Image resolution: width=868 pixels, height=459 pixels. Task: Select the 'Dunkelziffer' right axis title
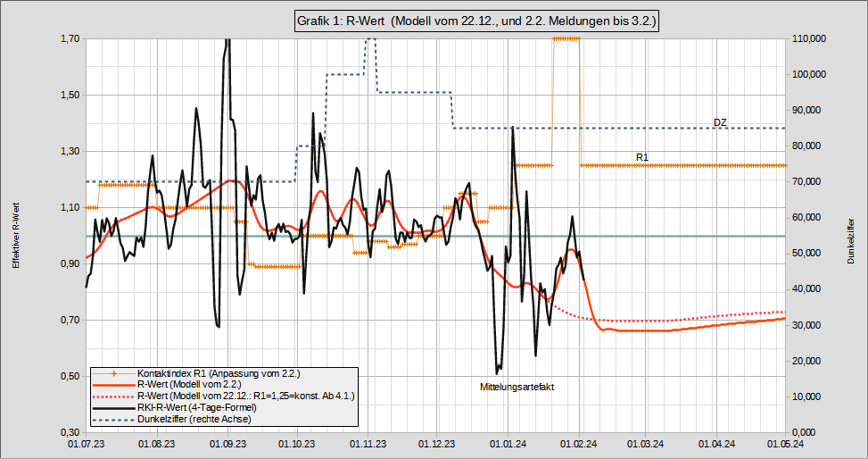(851, 241)
